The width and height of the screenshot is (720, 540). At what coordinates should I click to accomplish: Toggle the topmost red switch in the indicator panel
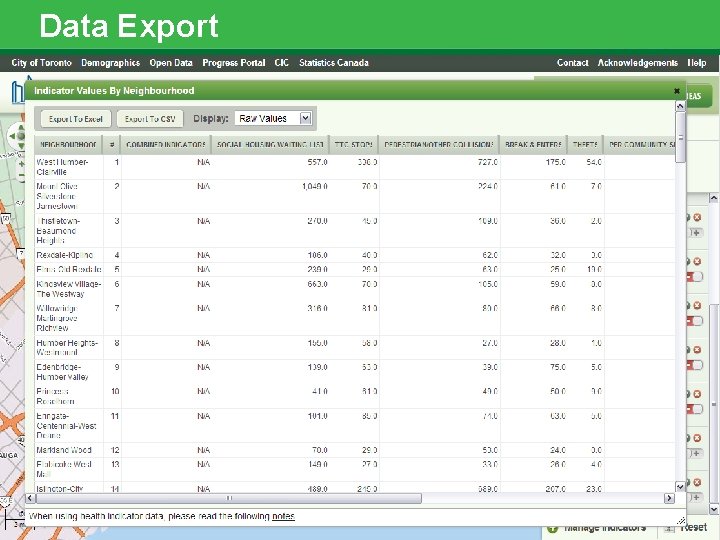pyautogui.click(x=695, y=276)
